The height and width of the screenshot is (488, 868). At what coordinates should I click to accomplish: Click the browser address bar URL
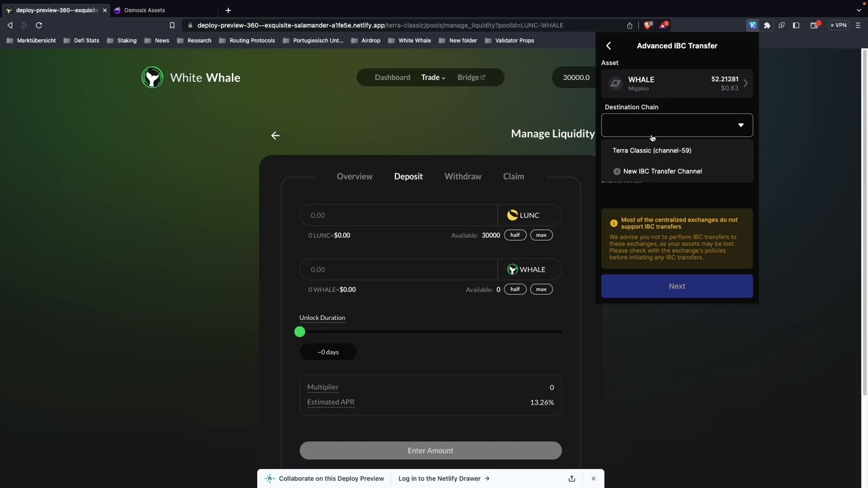tap(380, 25)
